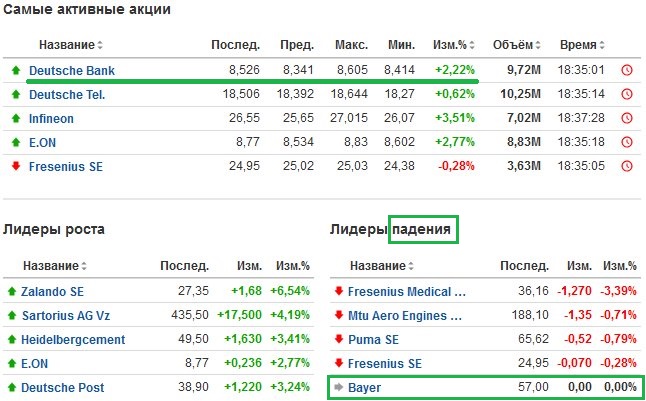646x401 pixels.
Task: Click the +6,54% change for Zalando SE
Action: (x=290, y=291)
